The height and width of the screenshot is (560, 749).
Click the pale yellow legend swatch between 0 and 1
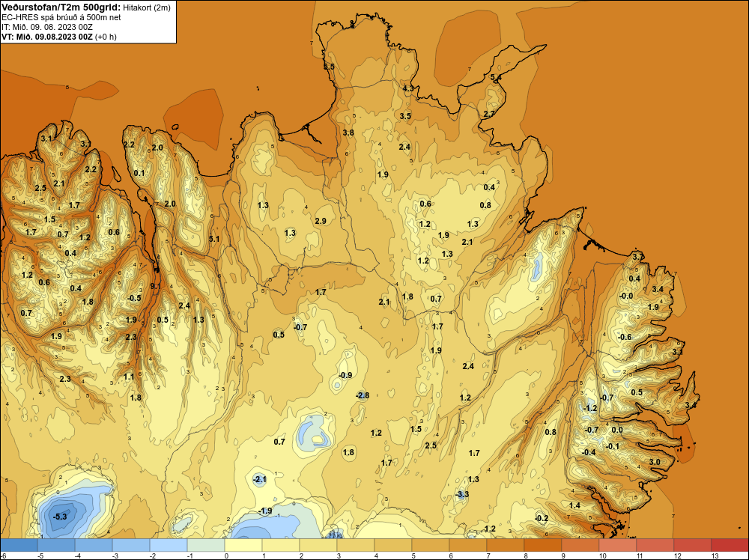243,545
